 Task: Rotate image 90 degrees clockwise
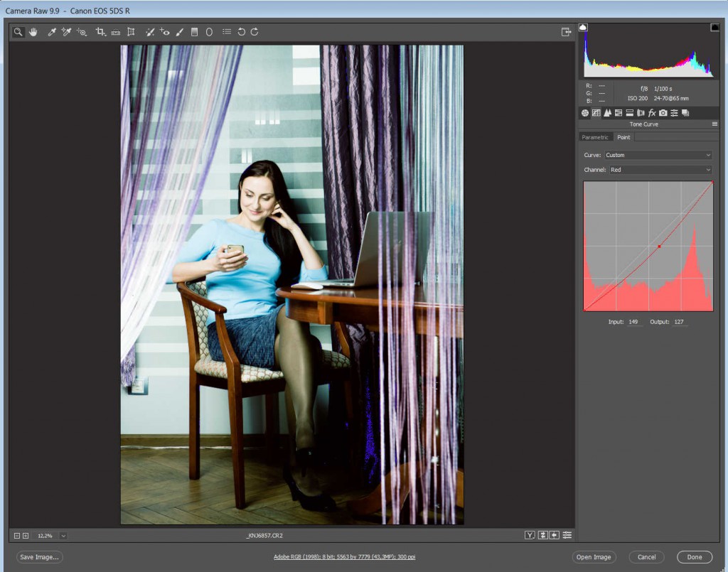[x=255, y=32]
